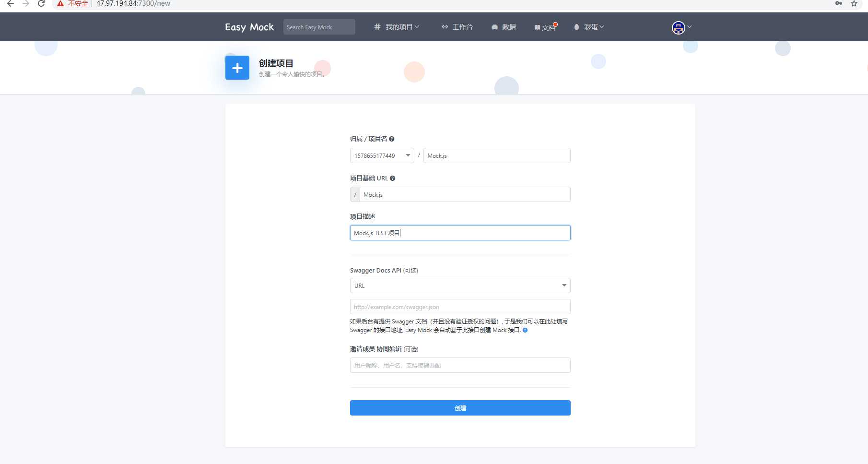Click the Easy Mock logo link
The image size is (868, 464).
(249, 27)
